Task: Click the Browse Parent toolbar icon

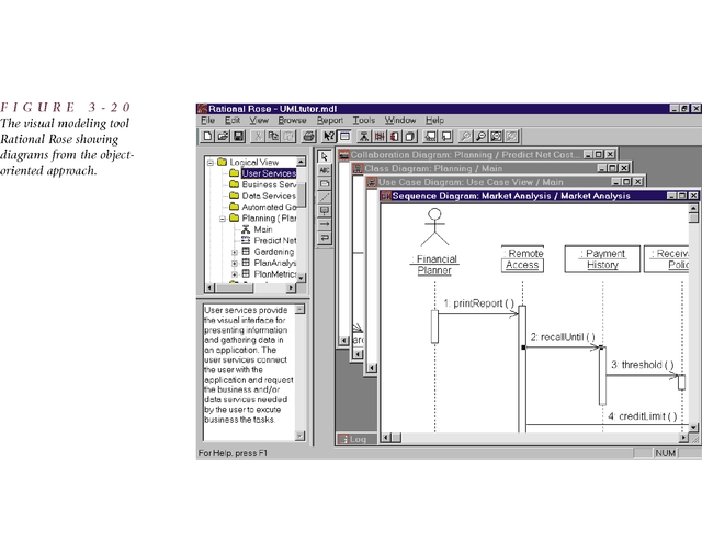Action: tap(431, 136)
